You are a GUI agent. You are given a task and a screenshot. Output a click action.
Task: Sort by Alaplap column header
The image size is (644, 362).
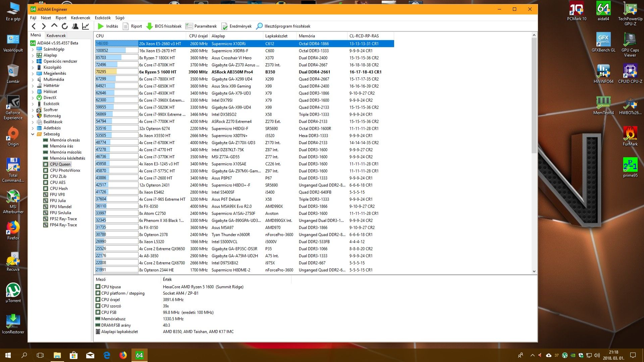pyautogui.click(x=236, y=36)
